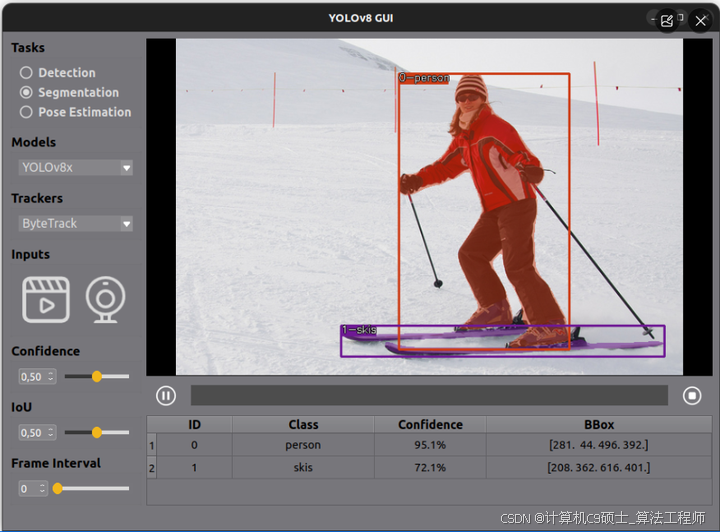Click the Confidence column header in table
Image resolution: width=720 pixels, height=532 pixels.
click(x=430, y=425)
